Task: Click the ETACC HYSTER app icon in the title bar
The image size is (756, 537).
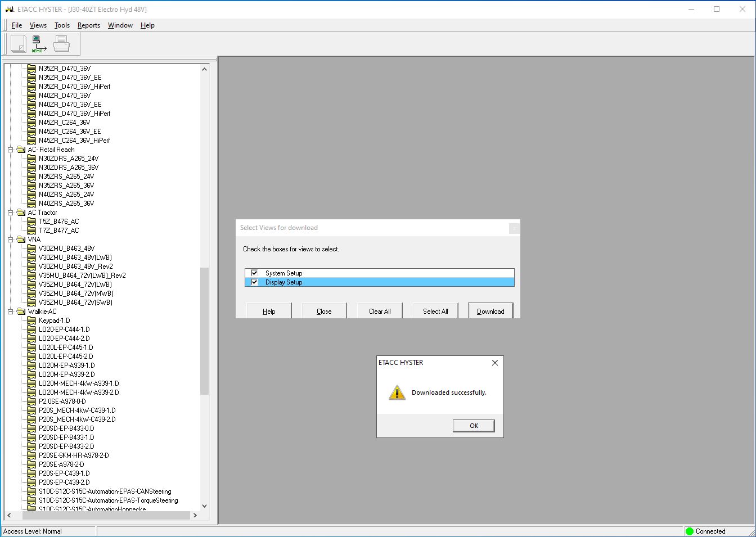Action: (x=9, y=10)
